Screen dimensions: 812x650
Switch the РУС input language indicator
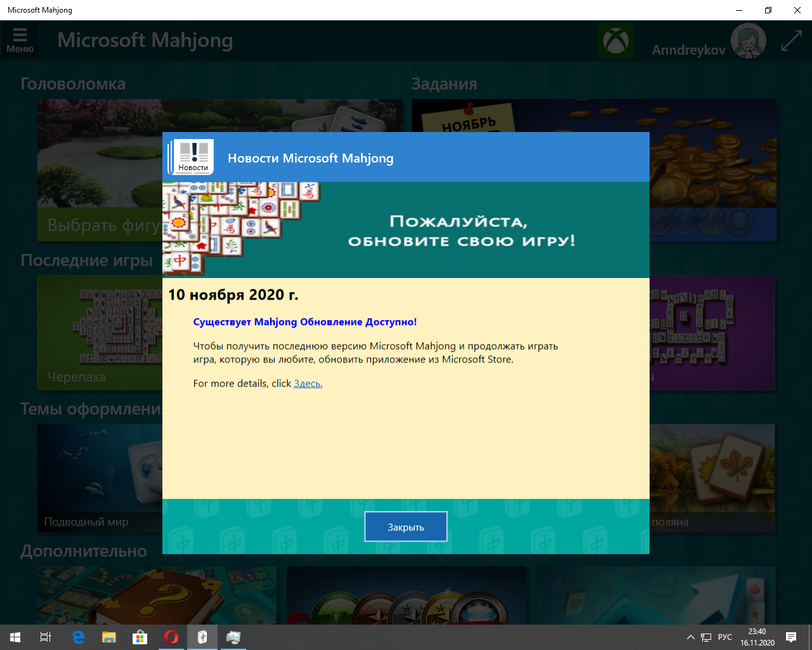tap(724, 637)
